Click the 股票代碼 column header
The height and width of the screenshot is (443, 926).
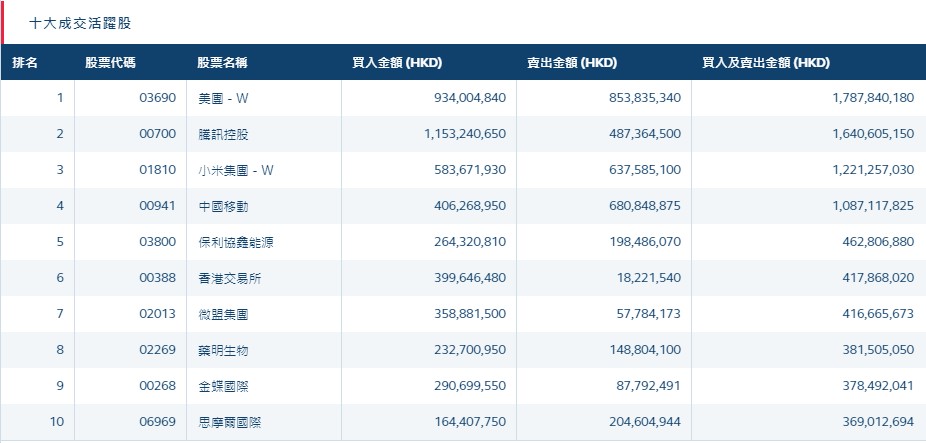110,63
